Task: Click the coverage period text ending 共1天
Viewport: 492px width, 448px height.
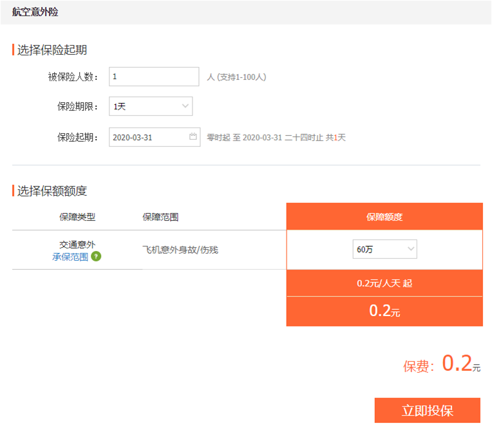Action: [276, 137]
